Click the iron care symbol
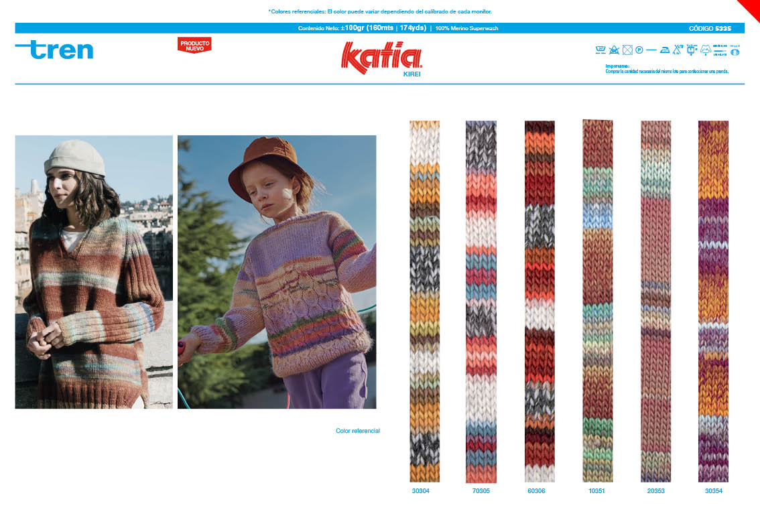 pos(664,50)
